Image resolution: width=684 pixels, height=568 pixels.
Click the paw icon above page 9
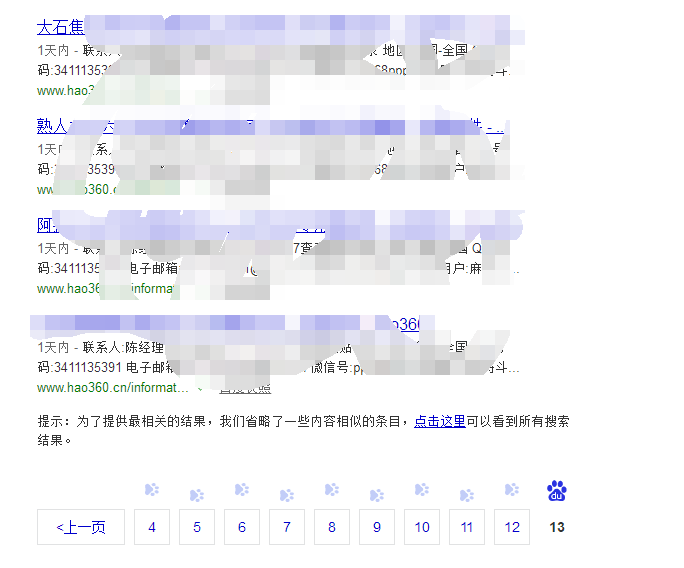click(x=376, y=495)
